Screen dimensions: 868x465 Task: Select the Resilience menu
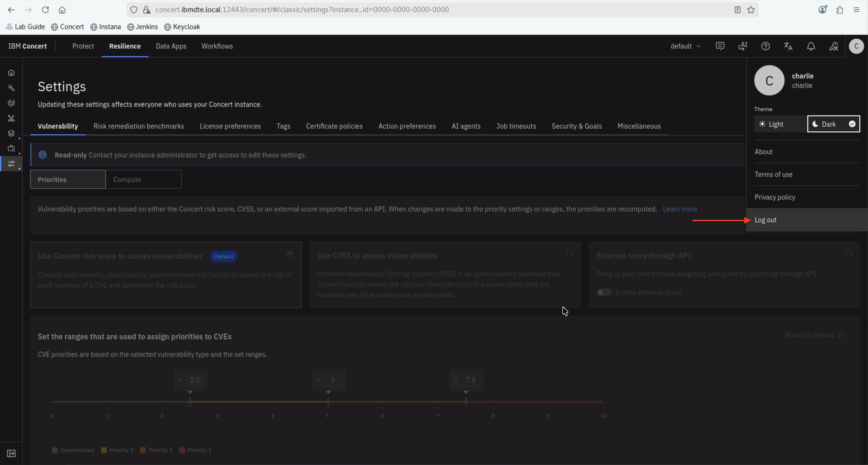point(125,46)
